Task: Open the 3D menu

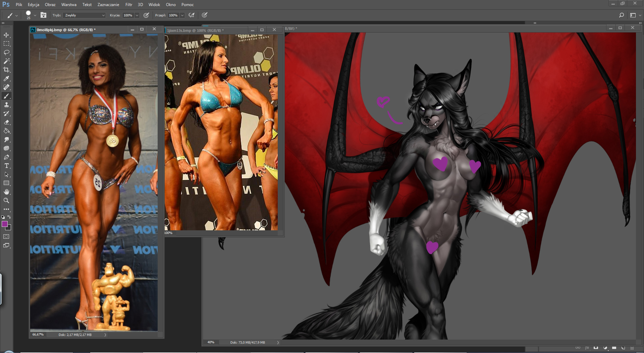Action: click(x=140, y=5)
